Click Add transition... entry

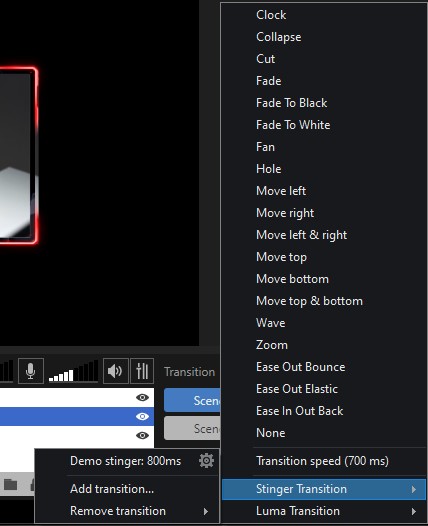point(112,489)
